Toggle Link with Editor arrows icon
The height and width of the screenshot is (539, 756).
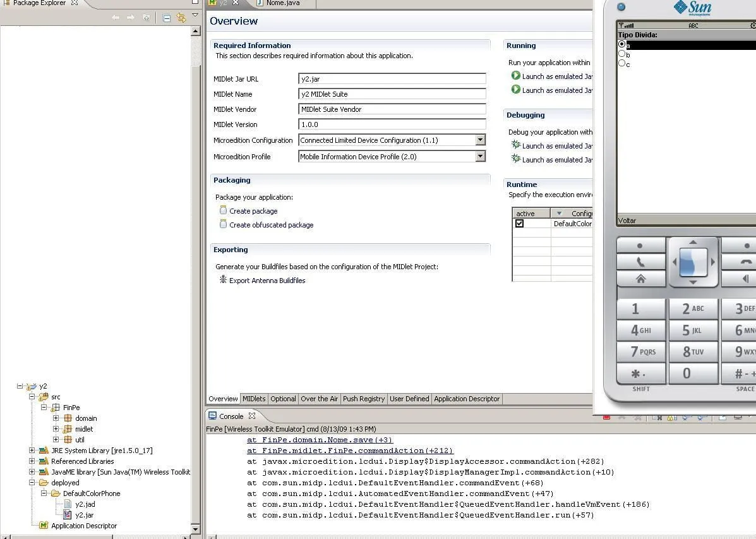tap(181, 18)
